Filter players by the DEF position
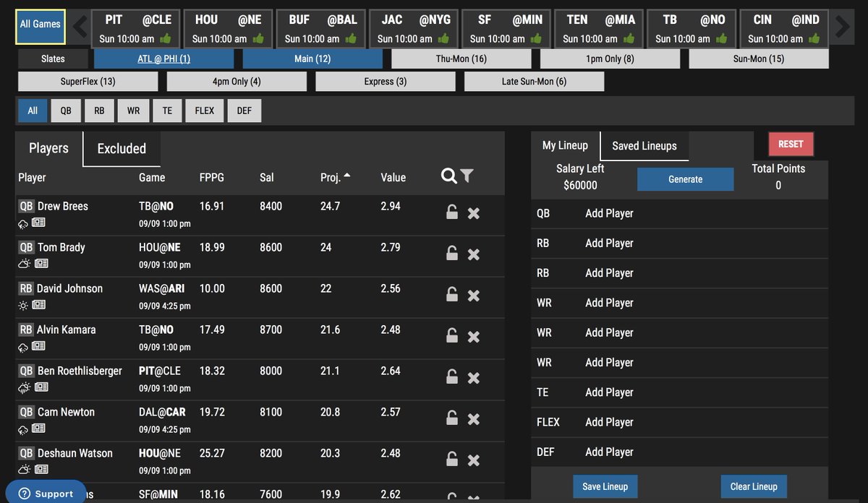This screenshot has width=868, height=503. click(x=244, y=111)
